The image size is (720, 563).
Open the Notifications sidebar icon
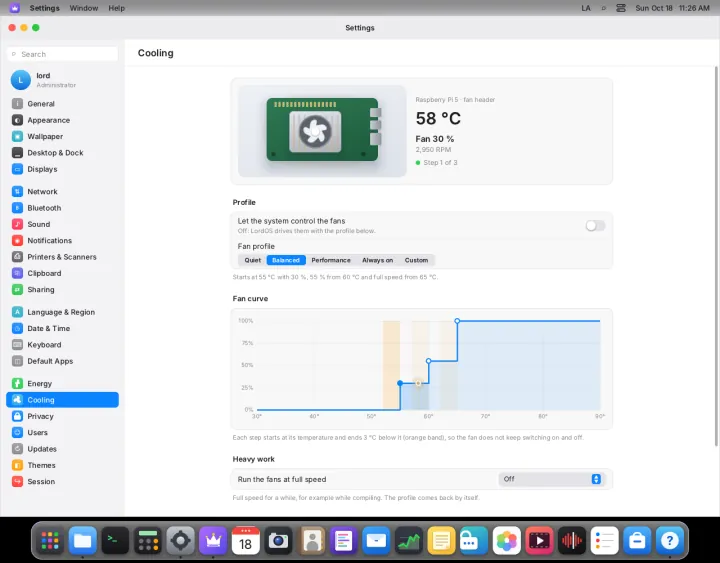point(17,241)
